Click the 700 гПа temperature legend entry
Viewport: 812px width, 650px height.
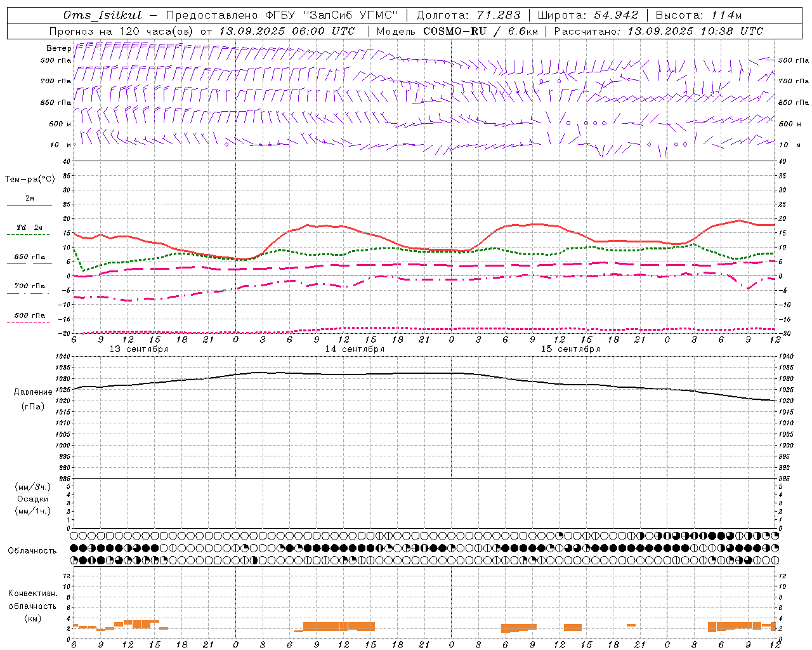pos(30,286)
